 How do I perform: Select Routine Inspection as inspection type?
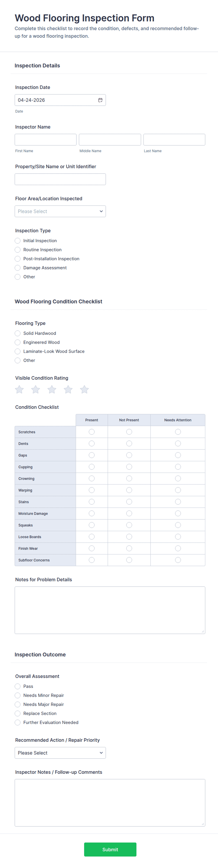point(18,250)
